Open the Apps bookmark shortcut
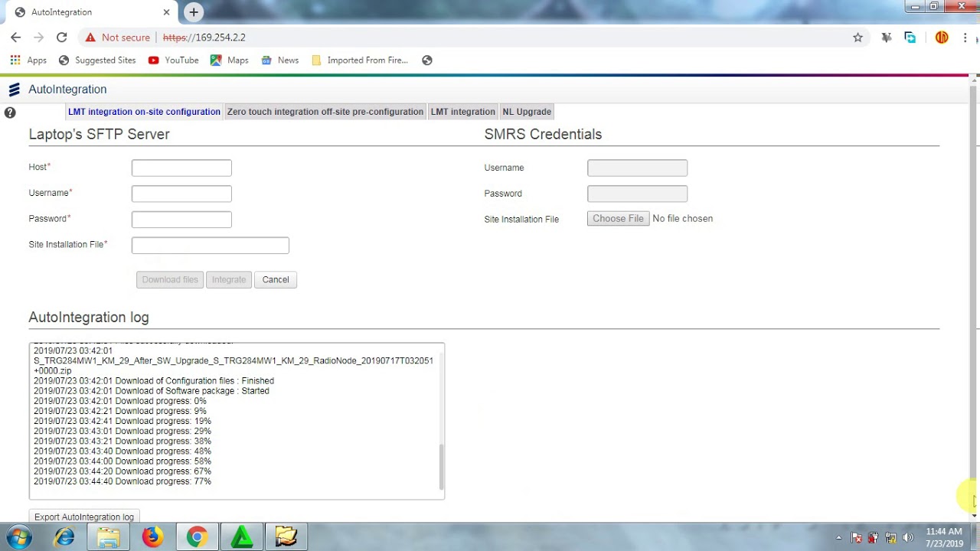Screen dimensions: 980x551 [x=28, y=60]
